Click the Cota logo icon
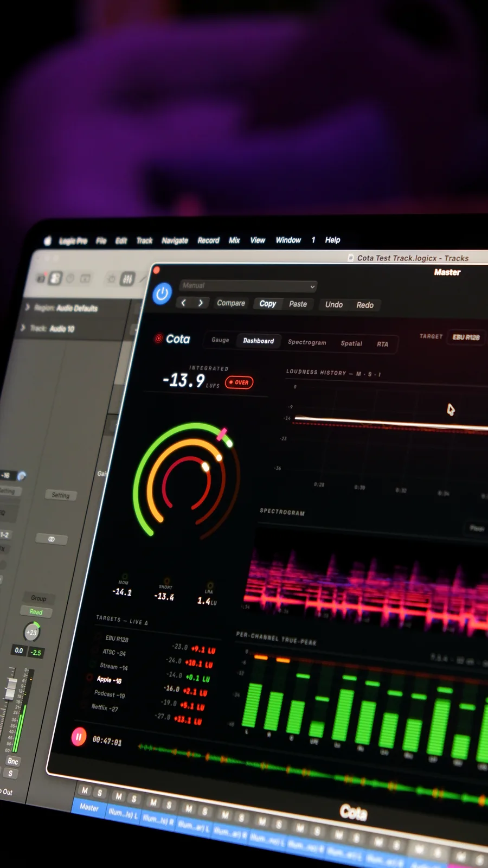Screen dimensions: 488x868 (x=159, y=339)
